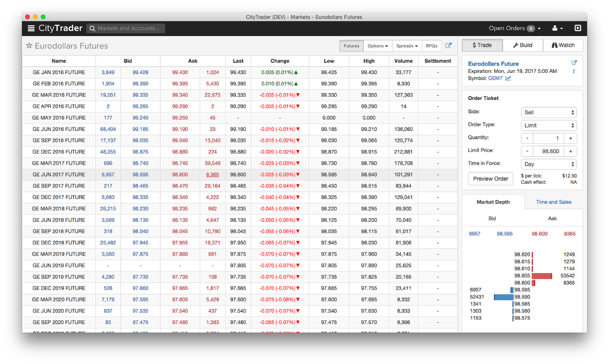Click bid price 99.428
The image size is (609, 364).
pos(140,72)
